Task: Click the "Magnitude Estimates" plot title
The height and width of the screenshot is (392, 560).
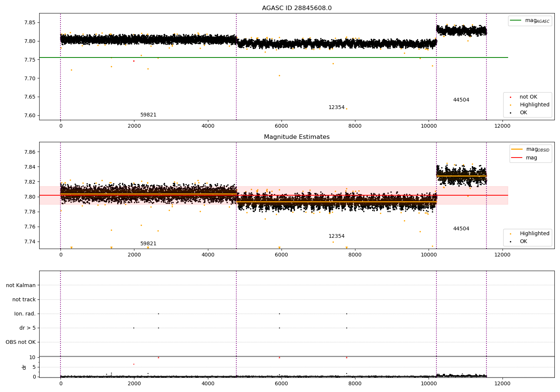Action: [297, 137]
